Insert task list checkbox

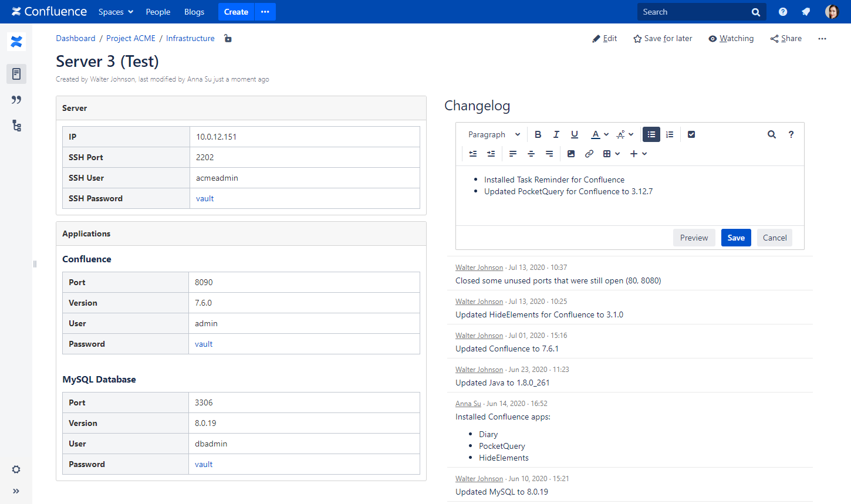(x=691, y=134)
